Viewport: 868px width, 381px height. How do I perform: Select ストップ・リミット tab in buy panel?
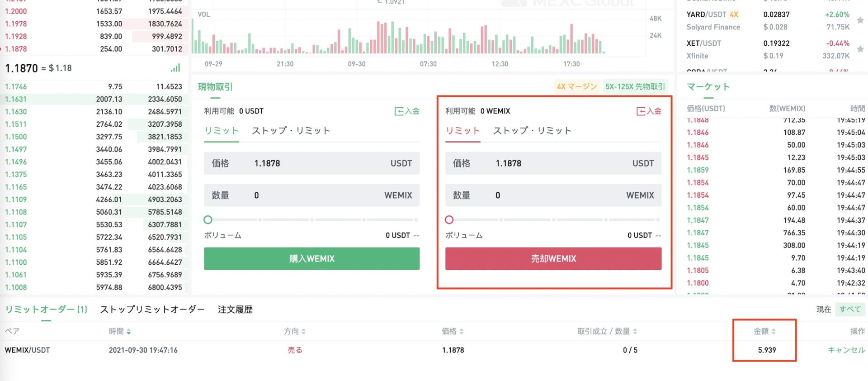tap(291, 131)
